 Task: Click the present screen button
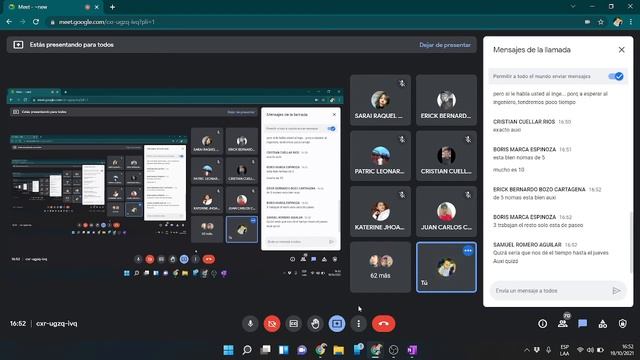(x=337, y=324)
